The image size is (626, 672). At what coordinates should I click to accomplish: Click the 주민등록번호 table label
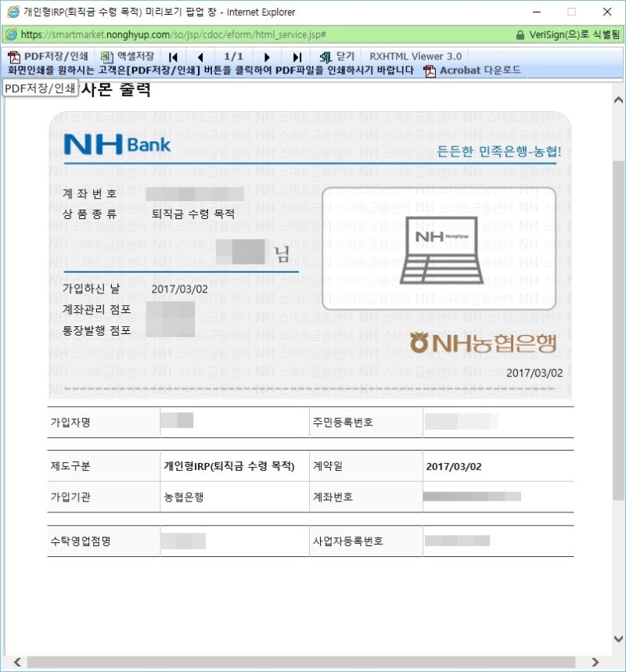click(x=343, y=422)
